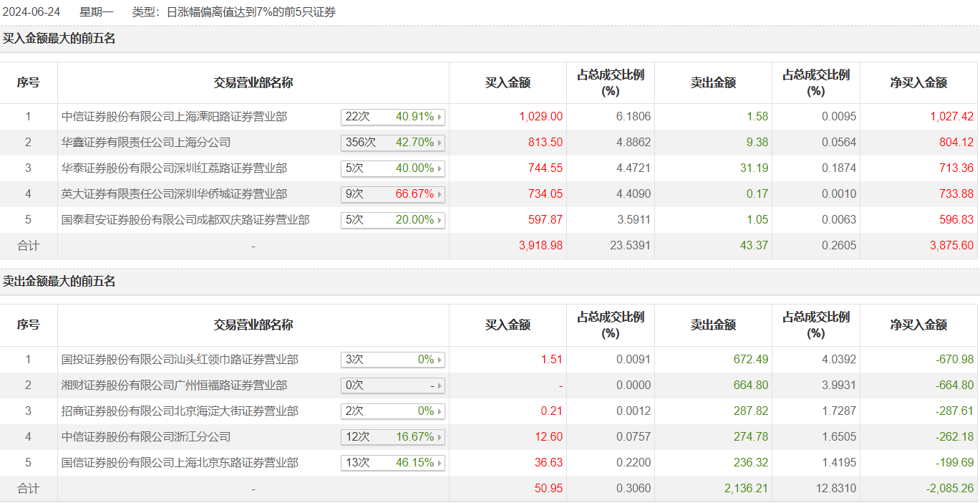The height and width of the screenshot is (503, 980).
Task: Click total sell amount 2,136.21
Action: [x=747, y=489]
